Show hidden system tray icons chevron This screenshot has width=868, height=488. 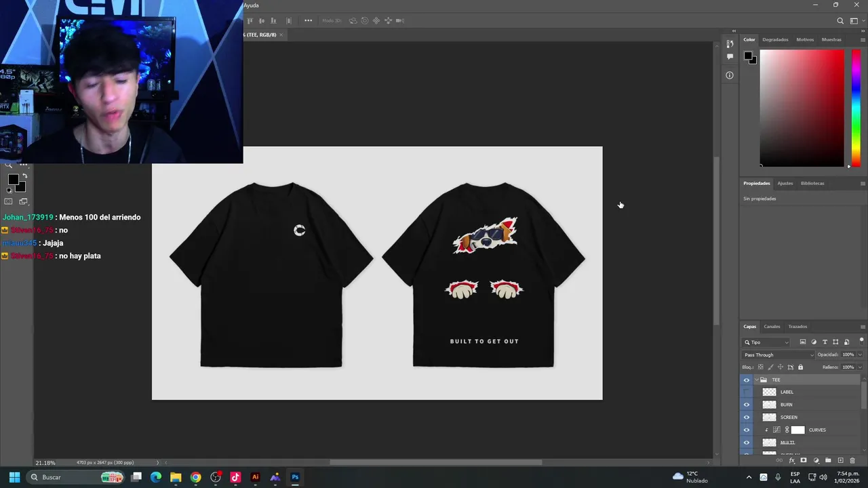(x=749, y=477)
